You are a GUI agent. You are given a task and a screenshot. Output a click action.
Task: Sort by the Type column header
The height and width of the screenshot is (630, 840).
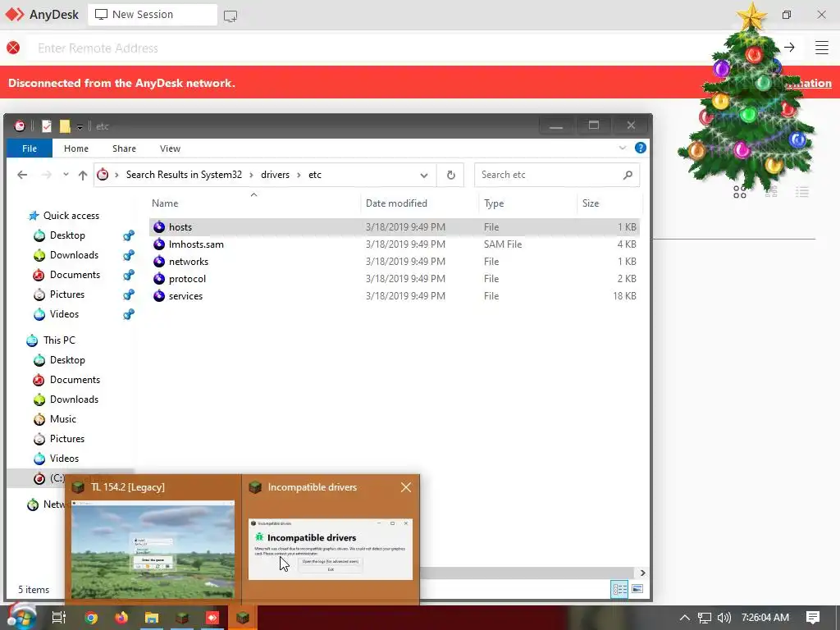[494, 203]
